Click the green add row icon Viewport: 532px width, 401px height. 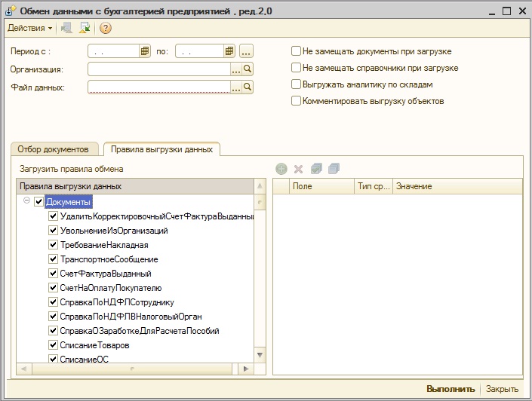pos(281,169)
